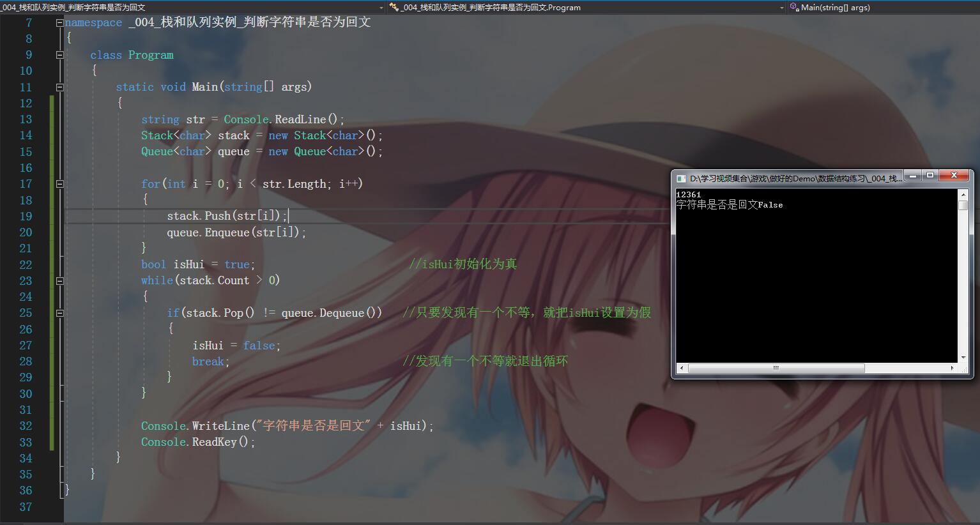Click the comment '//isHui初始化为真'

pos(463,264)
